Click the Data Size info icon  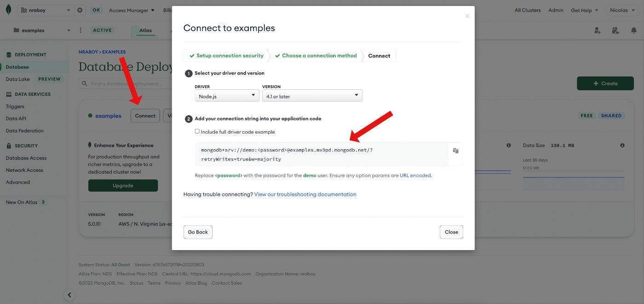pos(622,146)
